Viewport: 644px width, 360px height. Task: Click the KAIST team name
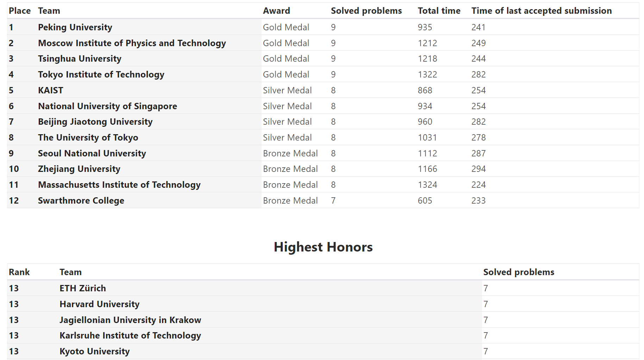tap(51, 91)
